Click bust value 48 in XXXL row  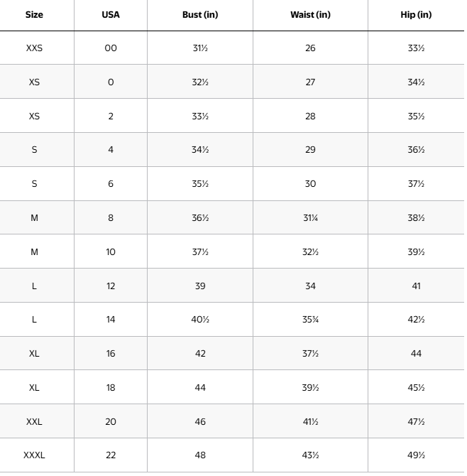[200, 455]
